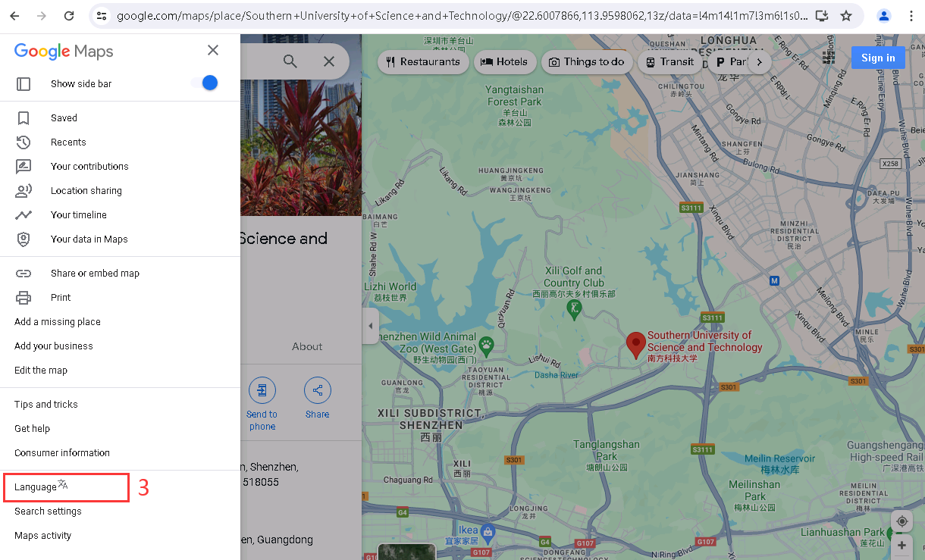The height and width of the screenshot is (560, 925).
Task: Click the Xili Golf and Country Club marker
Action: tap(575, 308)
